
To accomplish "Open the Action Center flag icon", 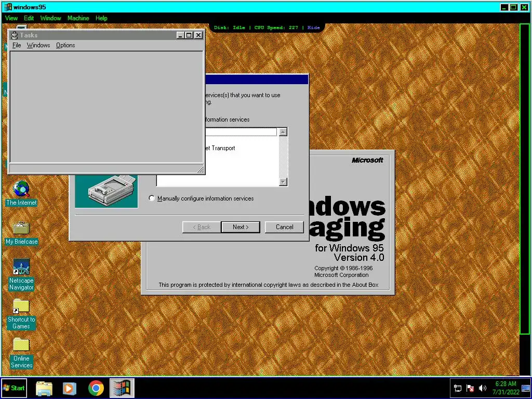I will [x=470, y=388].
